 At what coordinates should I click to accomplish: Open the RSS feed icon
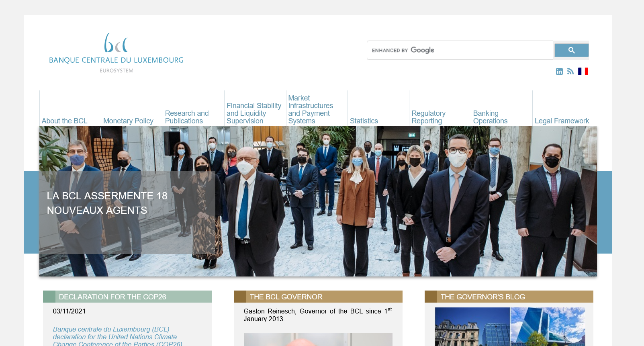(570, 72)
